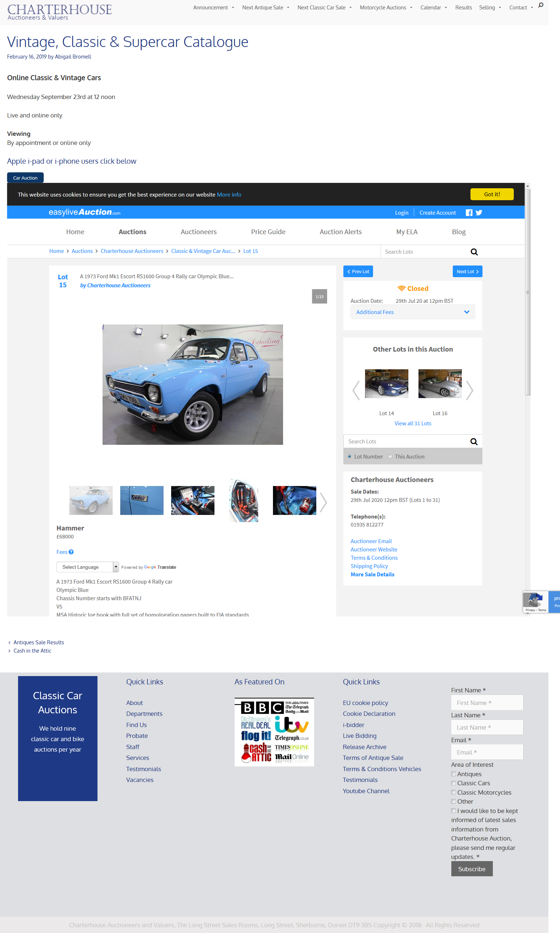
Task: Click the embedded auction frame scrollbar
Action: (528, 293)
